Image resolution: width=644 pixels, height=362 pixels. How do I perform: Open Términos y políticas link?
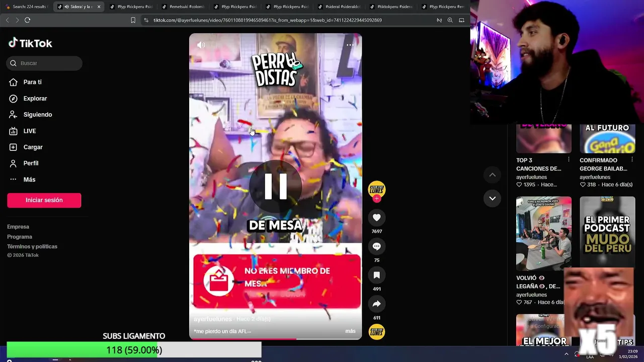point(32,246)
